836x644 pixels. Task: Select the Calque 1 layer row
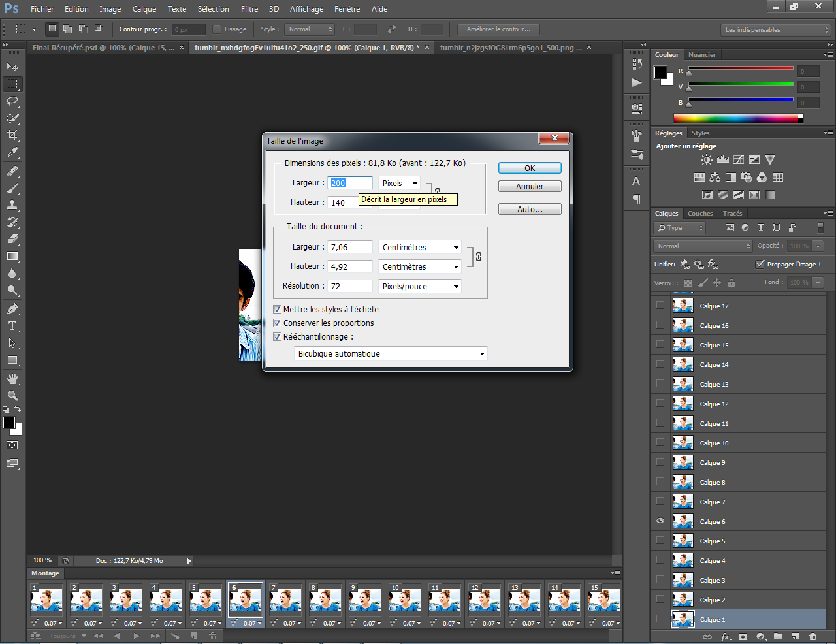pos(738,619)
